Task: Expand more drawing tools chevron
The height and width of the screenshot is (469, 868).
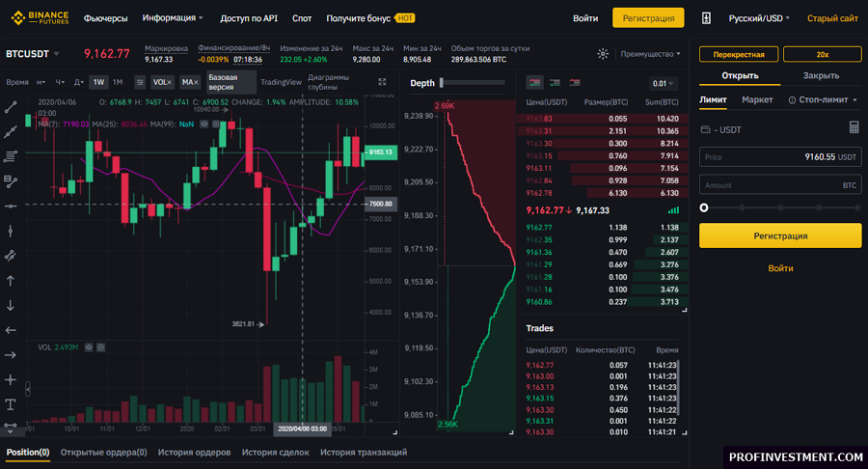Action: click(x=10, y=430)
